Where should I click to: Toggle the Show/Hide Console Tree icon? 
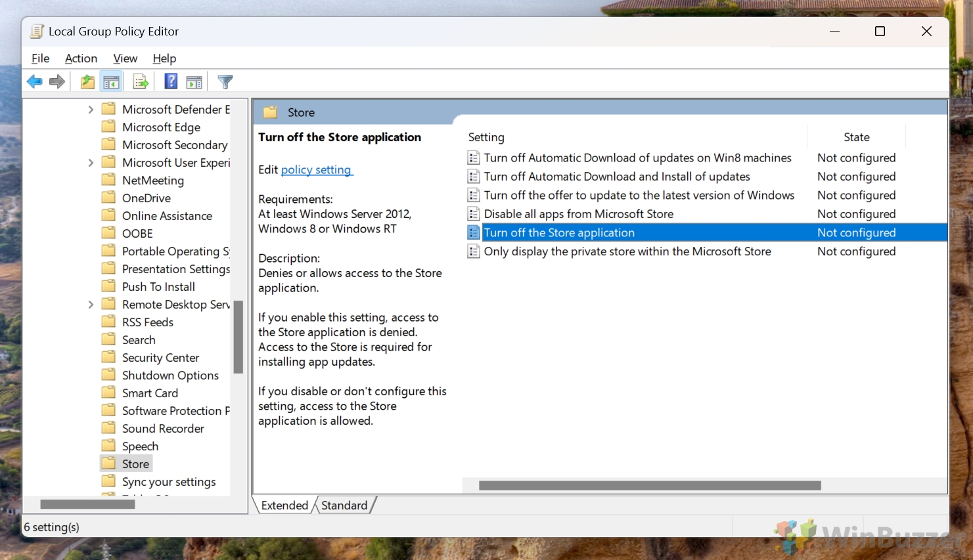coord(112,82)
